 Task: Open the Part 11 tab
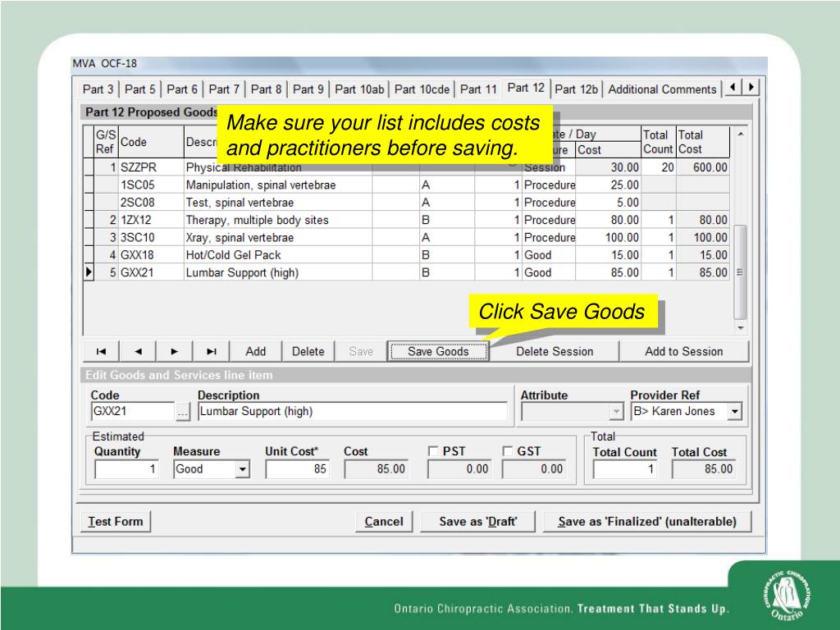[x=478, y=89]
